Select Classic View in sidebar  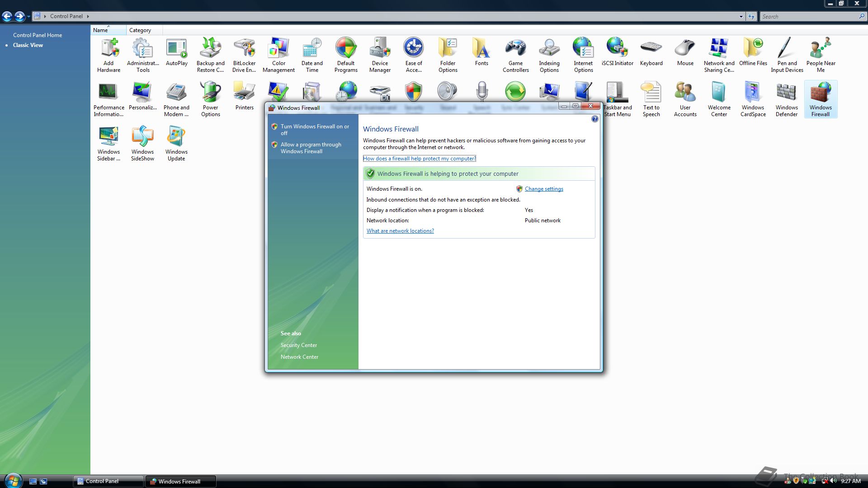point(28,45)
